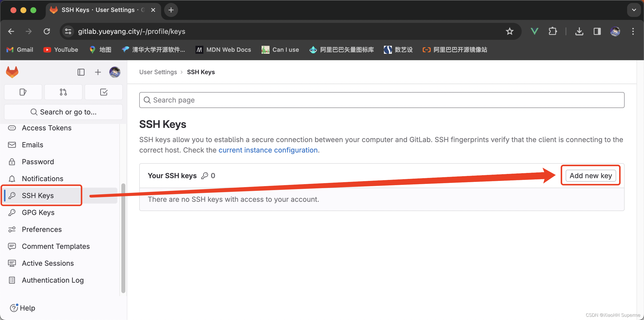
Task: Click the Search page input field
Action: tap(382, 100)
